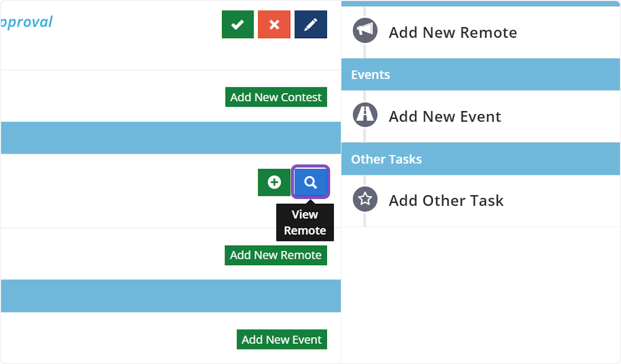
Task: Click the star icon beside Add Other Task
Action: [365, 199]
